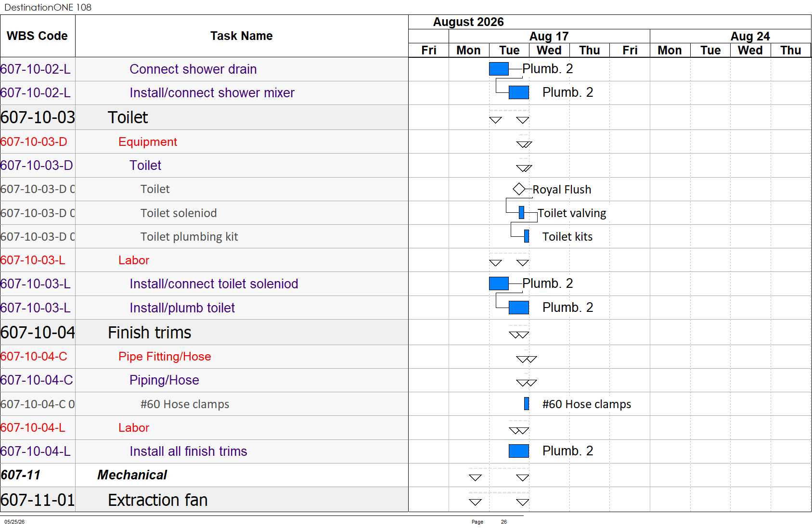This screenshot has height=528, width=812.
Task: Click the 607-10-03 Toilet summary start marker
Action: tap(495, 120)
